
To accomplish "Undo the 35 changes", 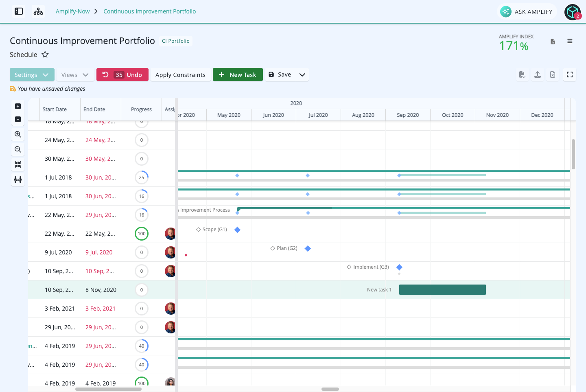I will click(122, 74).
